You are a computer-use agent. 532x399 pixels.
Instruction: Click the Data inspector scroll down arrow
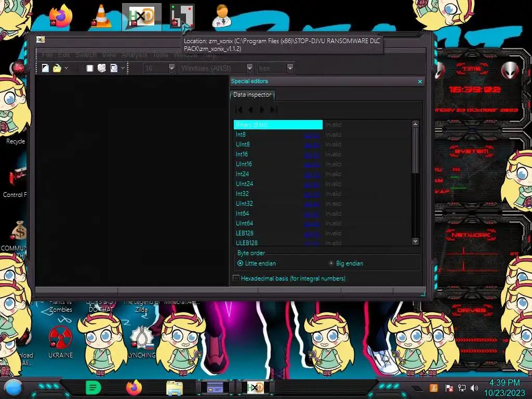point(415,242)
